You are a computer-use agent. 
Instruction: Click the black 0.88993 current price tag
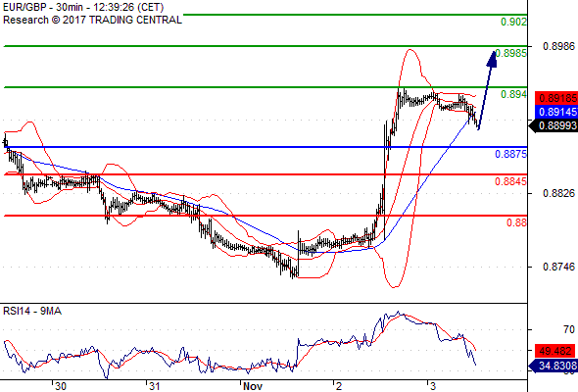tap(554, 125)
